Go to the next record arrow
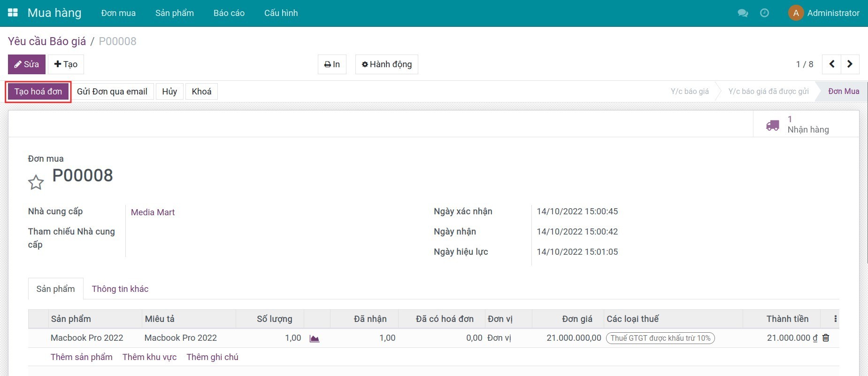868x376 pixels. tap(850, 64)
